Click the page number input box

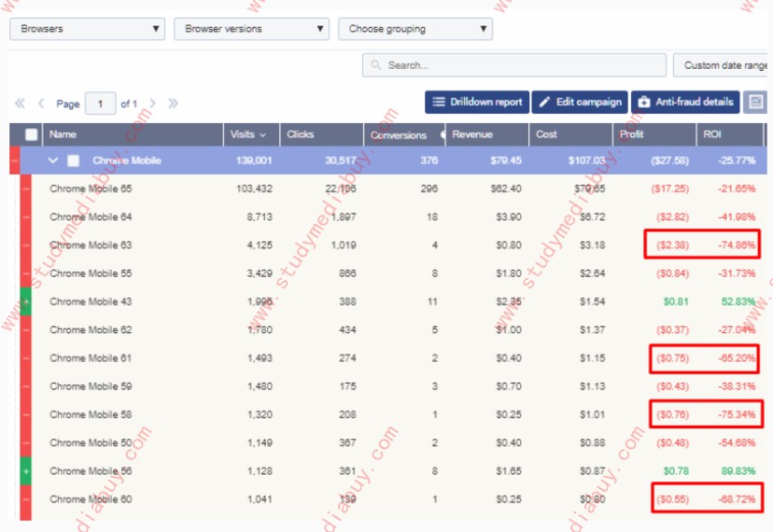(101, 104)
